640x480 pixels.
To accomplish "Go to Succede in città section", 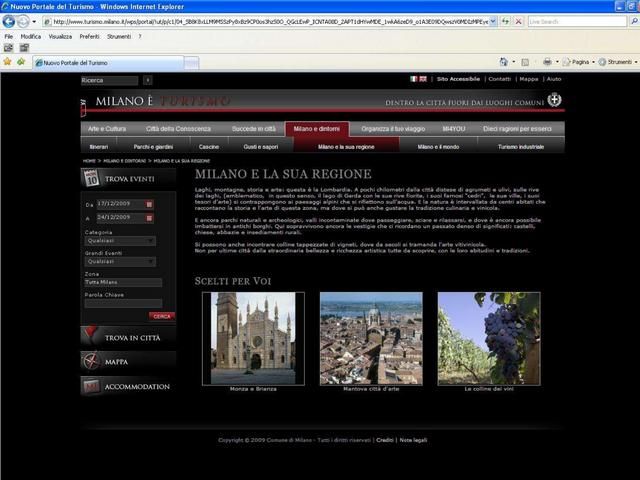I will 253,129.
